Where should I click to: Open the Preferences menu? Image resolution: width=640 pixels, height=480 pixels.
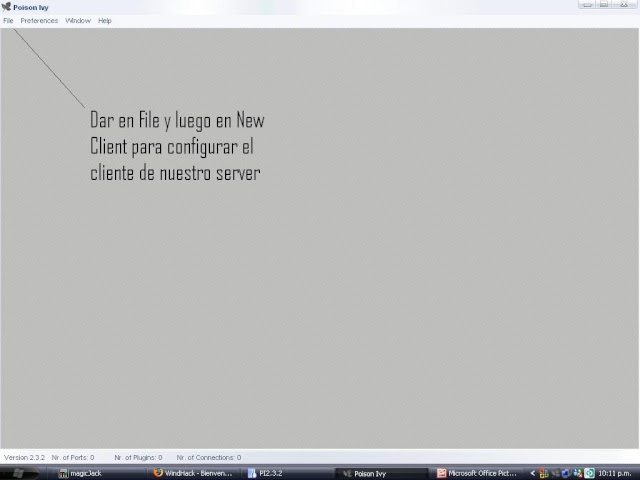39,21
